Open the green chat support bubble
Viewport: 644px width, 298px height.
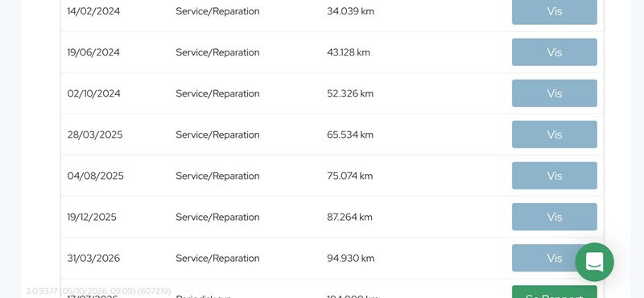click(594, 262)
